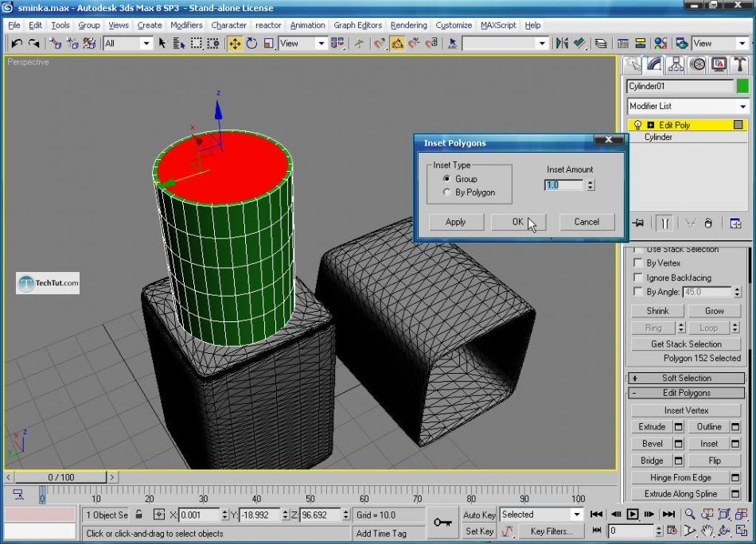
Task: Open the Modifier List dropdown
Action: pos(688,106)
